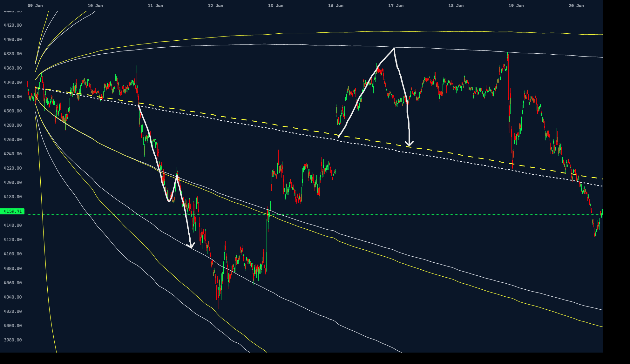Click the 4120.00 price axis label
630x364 pixels.
pyautogui.click(x=13, y=239)
